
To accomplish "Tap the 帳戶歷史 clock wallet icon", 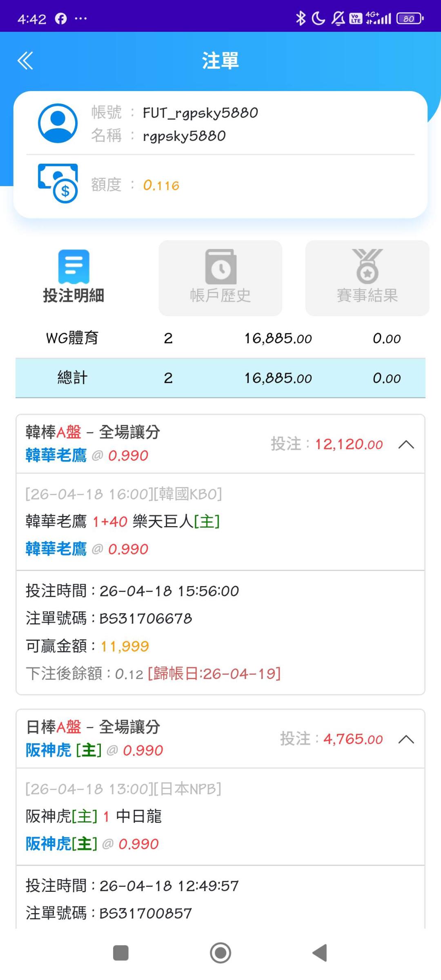I will click(x=220, y=267).
